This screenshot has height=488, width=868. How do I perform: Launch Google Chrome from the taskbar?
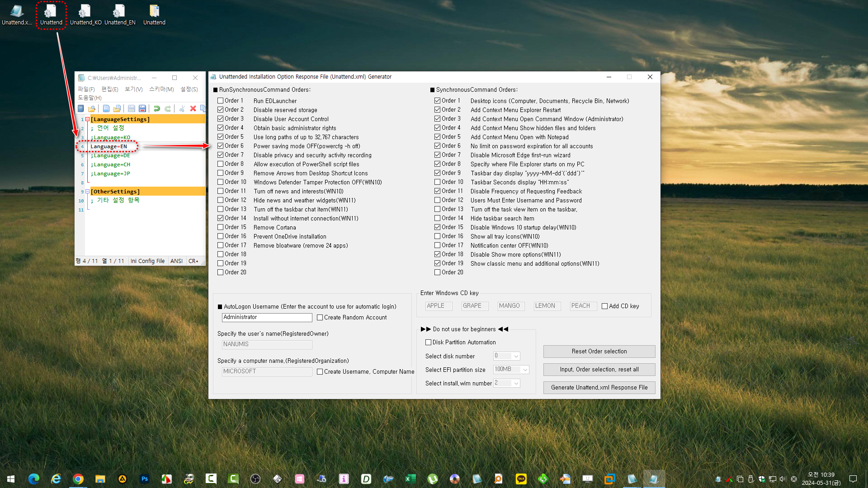[78, 479]
